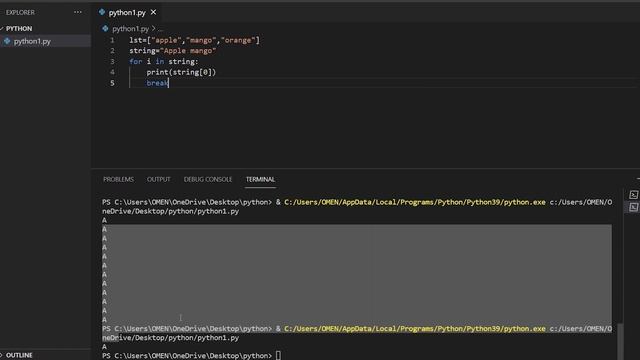Click the break statement in editor
Image resolution: width=640 pixels, height=360 pixels.
(157, 83)
